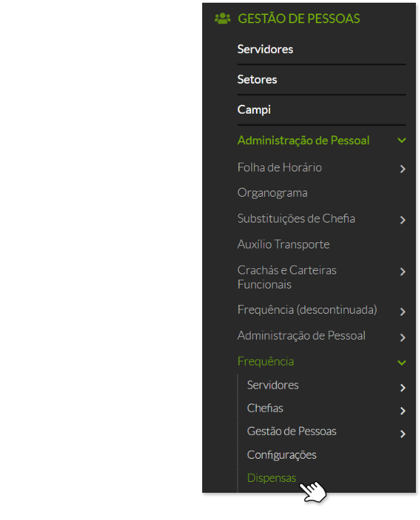Collapse the green Administração de Pessoal section
Screen dimensions: 420x520
[x=303, y=141]
